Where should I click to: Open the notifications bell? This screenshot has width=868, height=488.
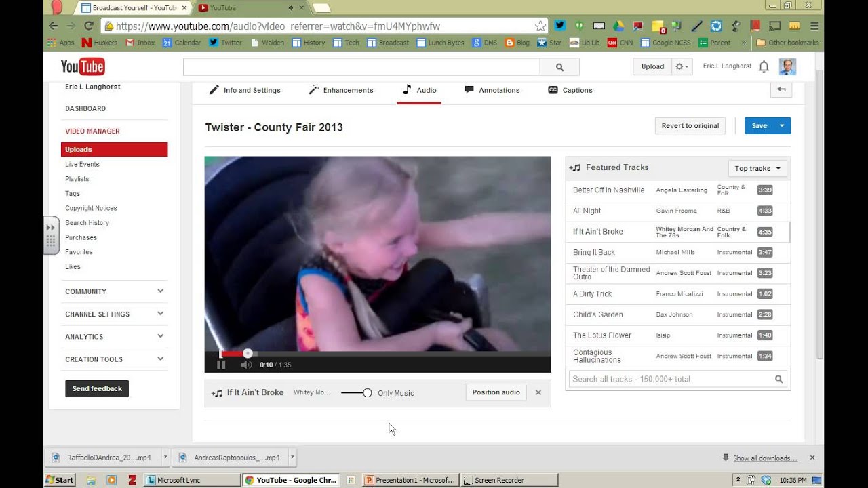tap(764, 66)
